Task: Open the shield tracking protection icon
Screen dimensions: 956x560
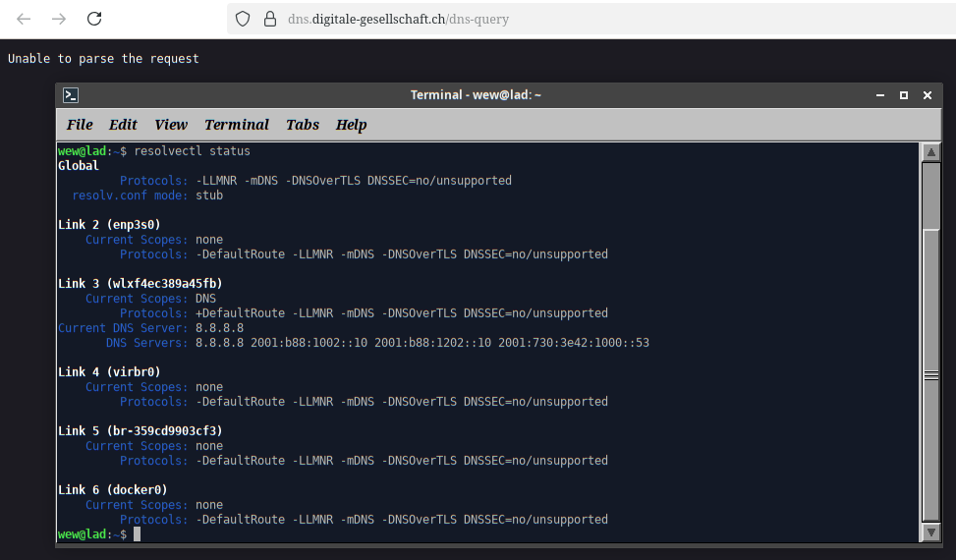Action: [x=243, y=19]
